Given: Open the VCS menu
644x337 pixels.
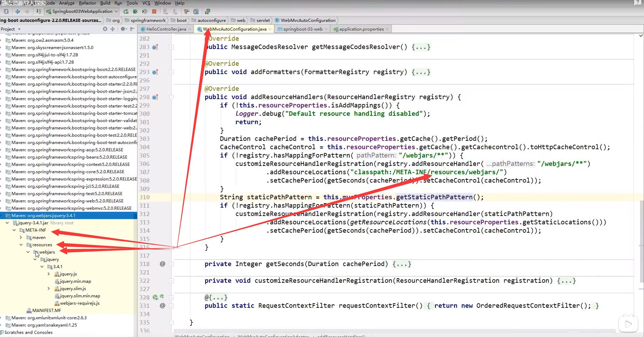Looking at the screenshot, I should [146, 3].
